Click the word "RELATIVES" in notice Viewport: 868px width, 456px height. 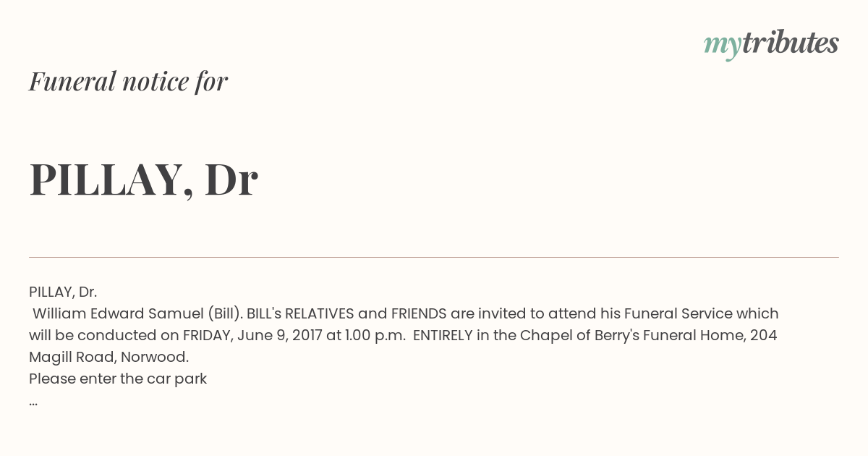coord(319,313)
